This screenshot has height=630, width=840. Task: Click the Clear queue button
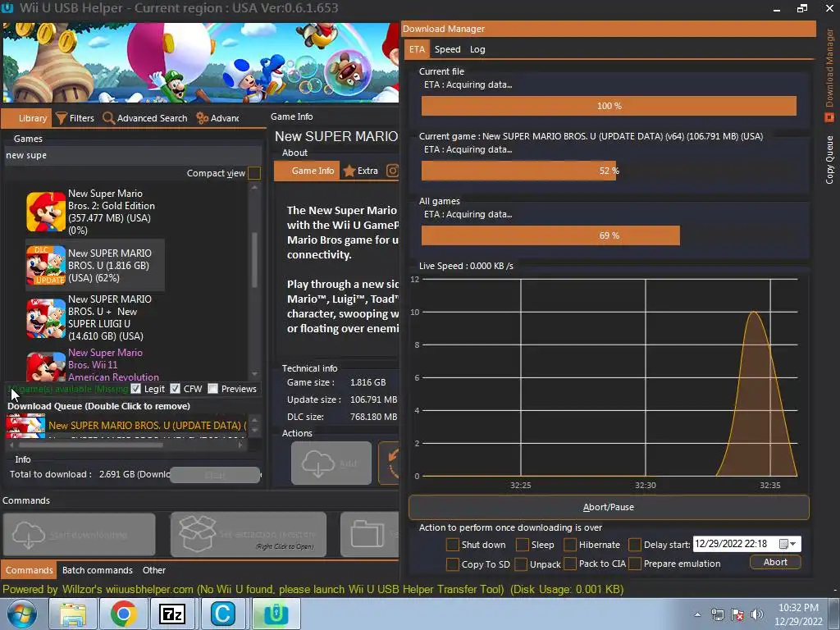pos(215,475)
